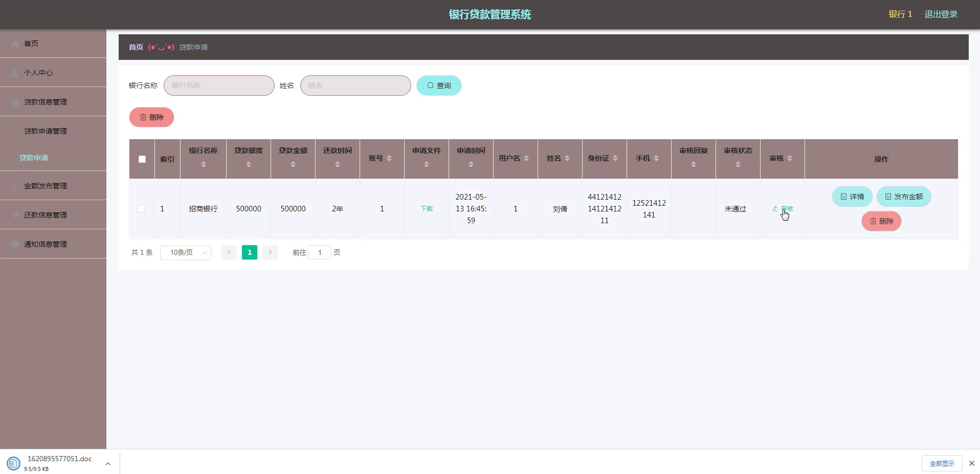Sort table by 还款时间 column arrows
Screen dimensions: 980x474
tap(337, 164)
